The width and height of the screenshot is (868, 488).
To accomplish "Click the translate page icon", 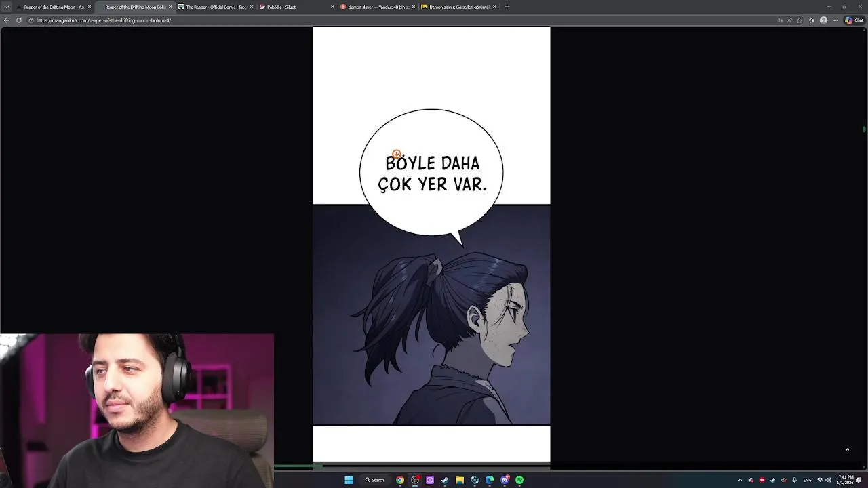I will pos(780,20).
